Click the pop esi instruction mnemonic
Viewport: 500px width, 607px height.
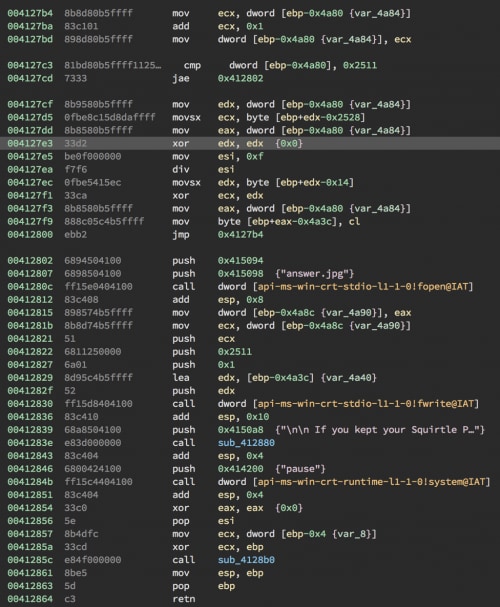pos(181,521)
